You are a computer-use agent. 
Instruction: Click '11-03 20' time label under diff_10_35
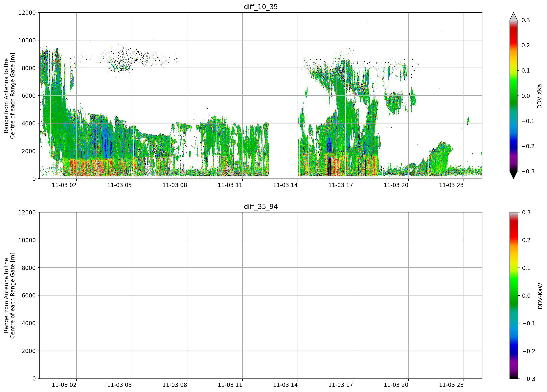tap(396, 185)
